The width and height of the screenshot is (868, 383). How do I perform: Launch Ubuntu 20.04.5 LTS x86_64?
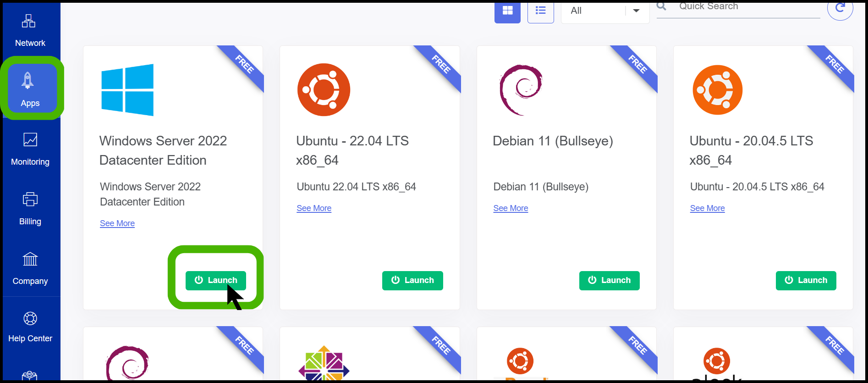click(x=806, y=280)
